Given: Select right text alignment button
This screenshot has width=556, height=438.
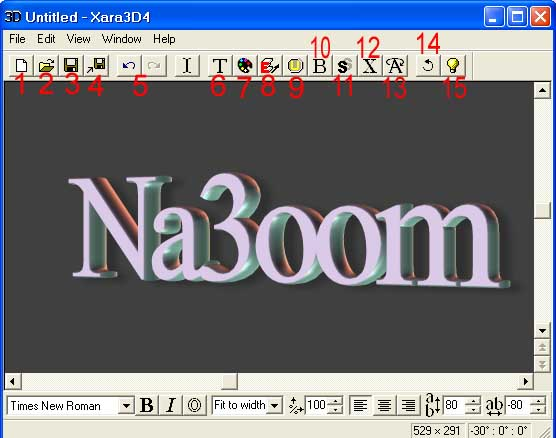Looking at the screenshot, I should 408,405.
